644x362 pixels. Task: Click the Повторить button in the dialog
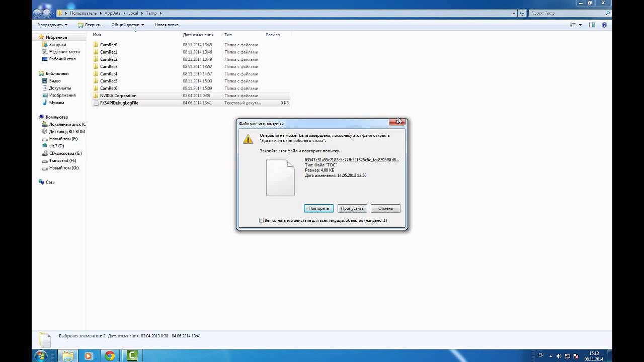click(318, 208)
